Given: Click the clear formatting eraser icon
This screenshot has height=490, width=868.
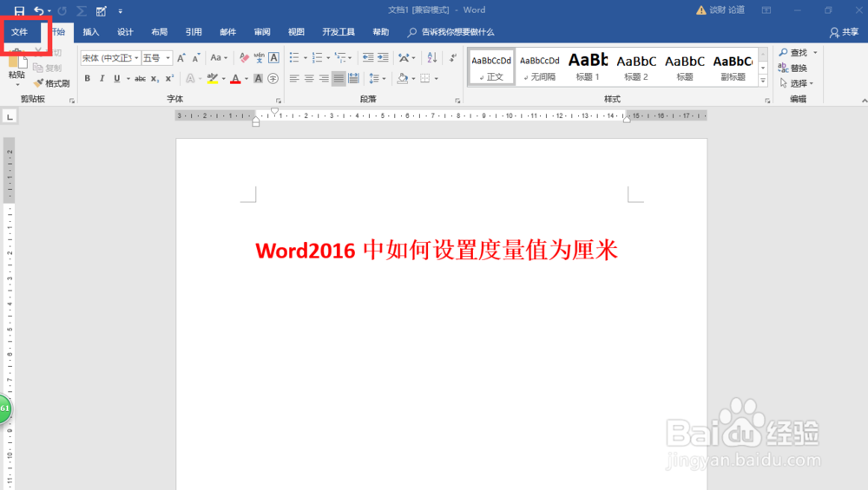Looking at the screenshot, I should click(x=244, y=57).
